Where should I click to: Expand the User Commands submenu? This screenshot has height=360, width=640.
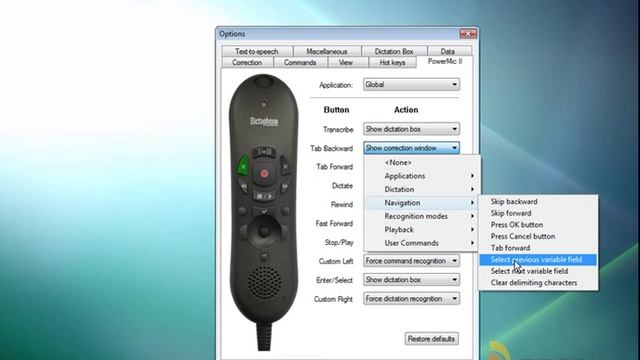422,243
